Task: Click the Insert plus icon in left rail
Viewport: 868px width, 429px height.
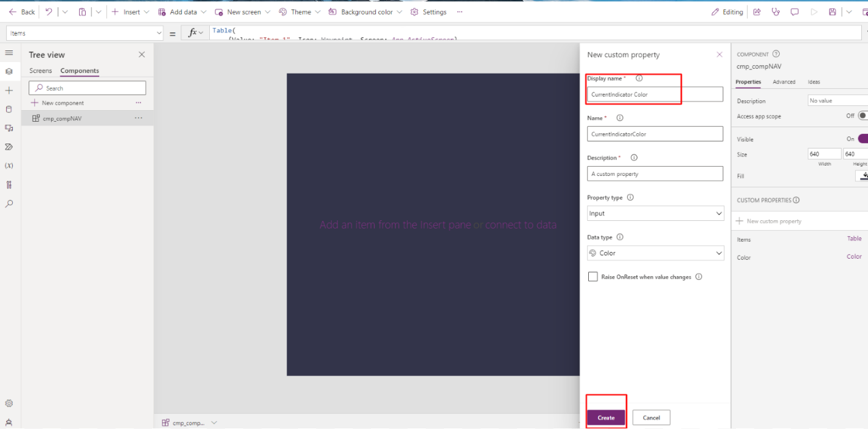Action: pyautogui.click(x=9, y=91)
